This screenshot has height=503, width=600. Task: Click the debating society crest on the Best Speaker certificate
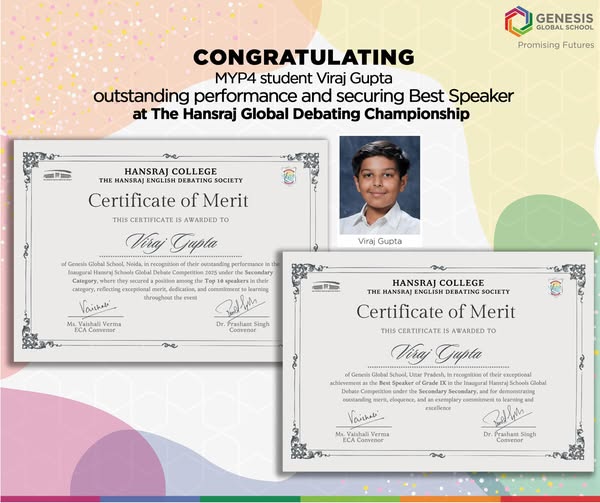[555, 286]
